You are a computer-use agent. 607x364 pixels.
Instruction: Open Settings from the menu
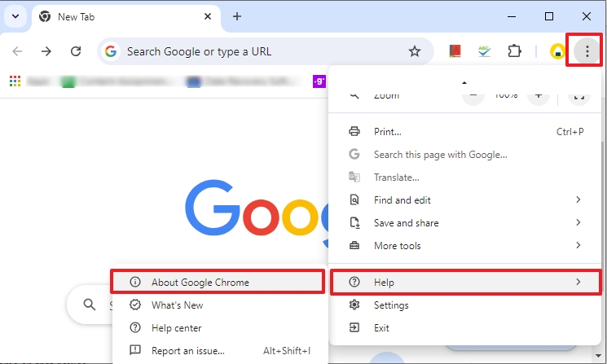(x=464, y=305)
